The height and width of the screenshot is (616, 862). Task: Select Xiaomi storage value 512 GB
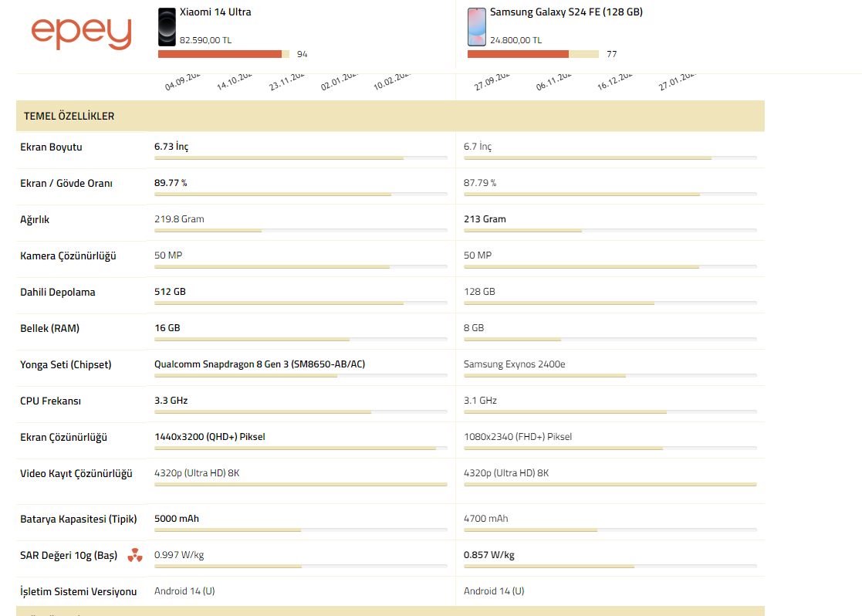pos(170,292)
